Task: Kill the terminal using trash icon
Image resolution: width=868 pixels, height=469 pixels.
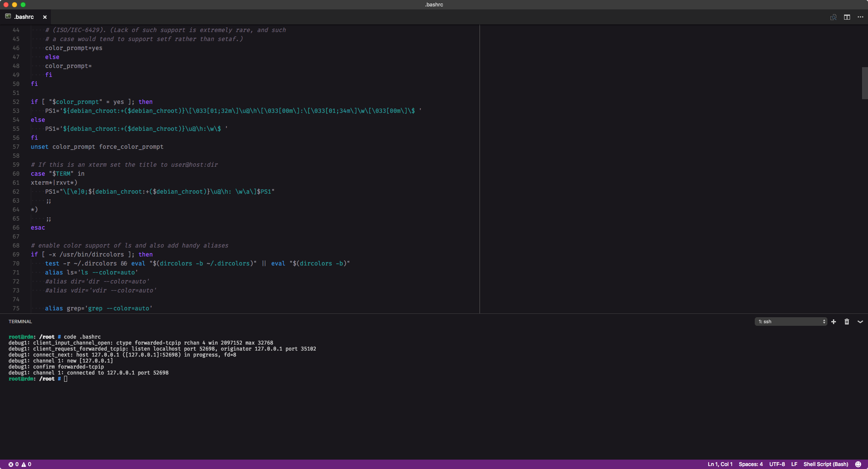Action: (x=847, y=322)
